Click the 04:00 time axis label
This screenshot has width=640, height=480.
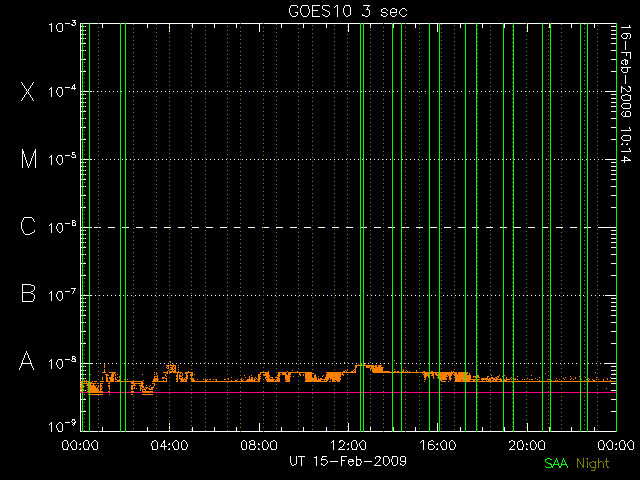(x=169, y=445)
